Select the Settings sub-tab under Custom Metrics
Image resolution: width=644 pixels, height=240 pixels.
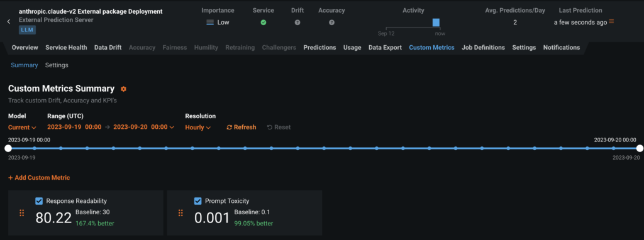(57, 65)
